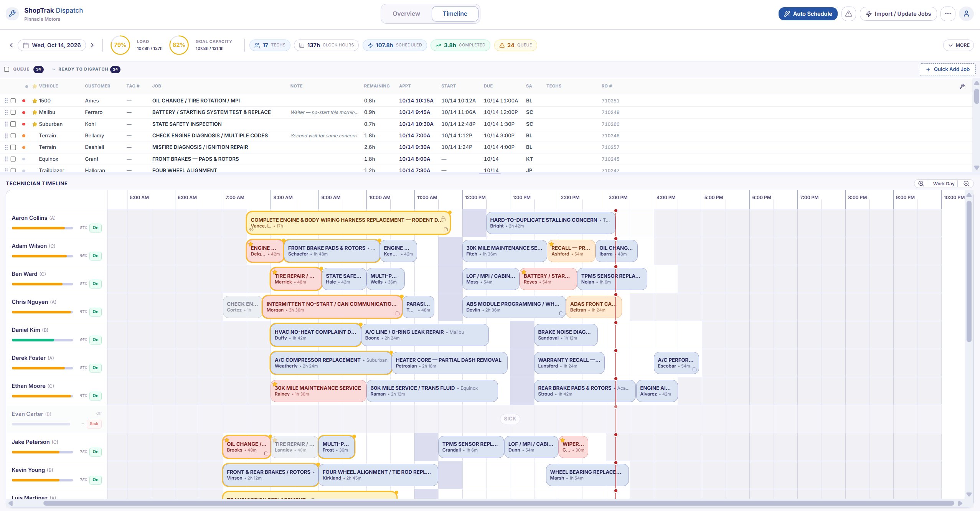Sort by the DUE column header
This screenshot has width=980, height=511.
[x=488, y=86]
